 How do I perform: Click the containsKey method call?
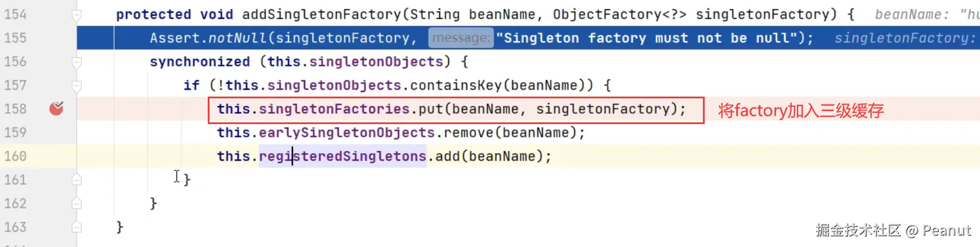point(456,85)
